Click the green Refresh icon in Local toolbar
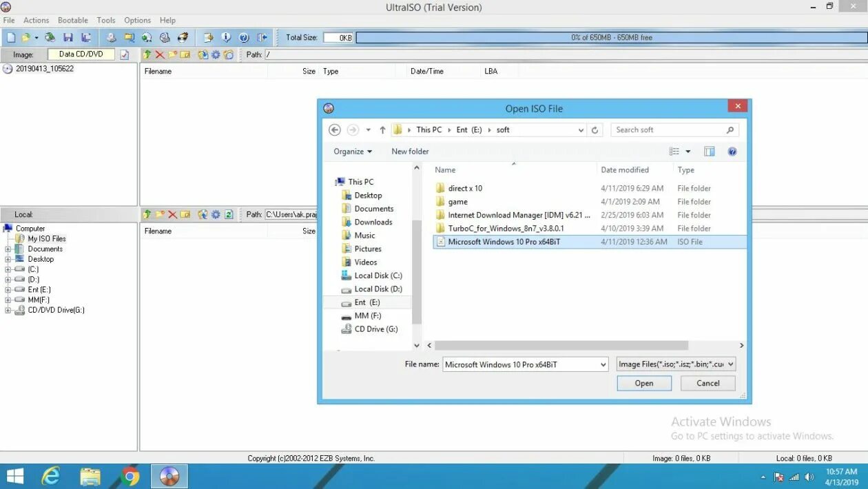The image size is (868, 489). pyautogui.click(x=229, y=214)
